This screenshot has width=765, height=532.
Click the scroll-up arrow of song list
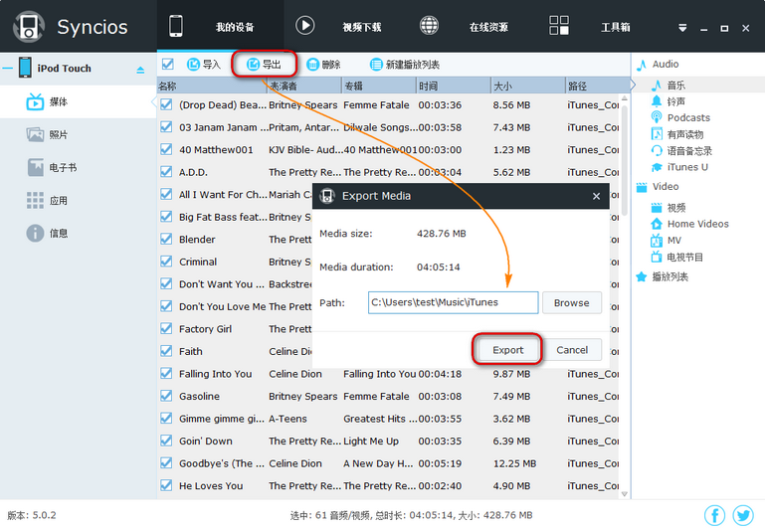pos(625,98)
